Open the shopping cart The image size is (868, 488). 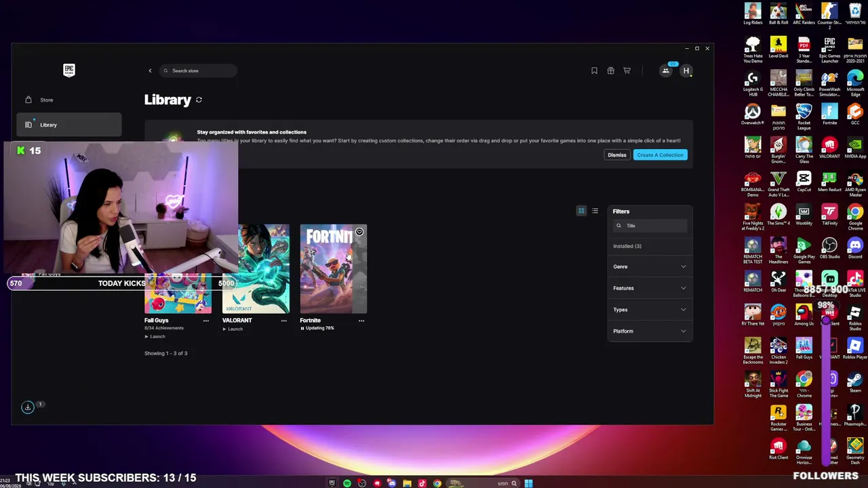[627, 70]
